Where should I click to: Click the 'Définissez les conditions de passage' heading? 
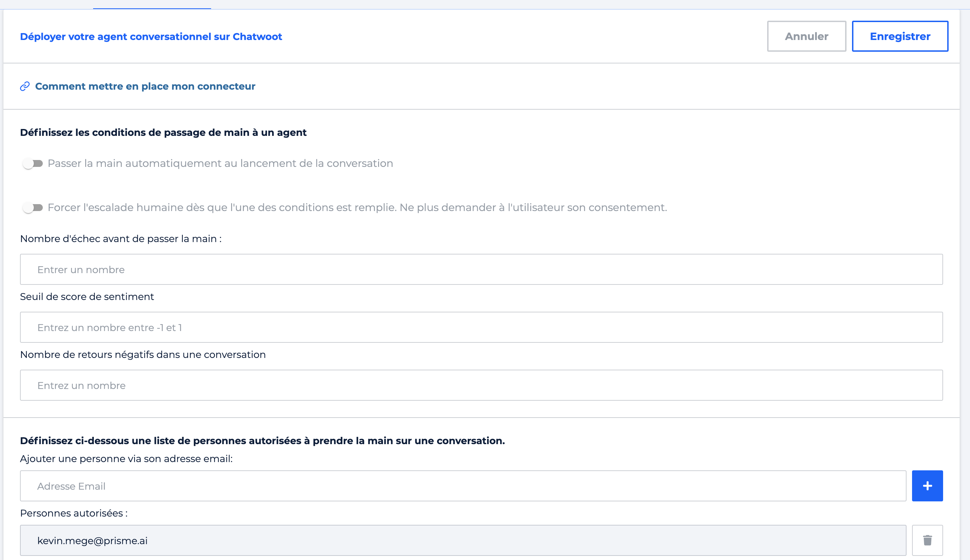click(163, 132)
